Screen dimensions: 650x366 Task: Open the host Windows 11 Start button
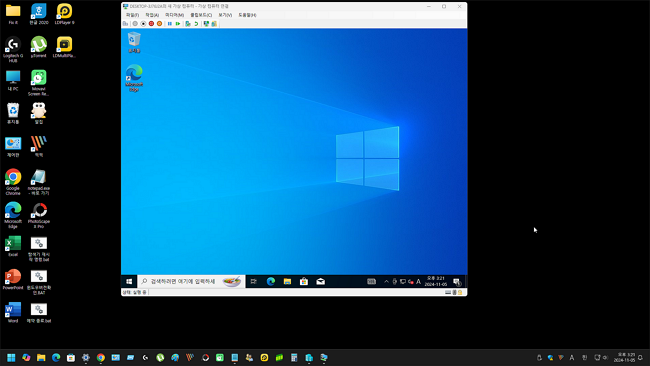[11, 357]
